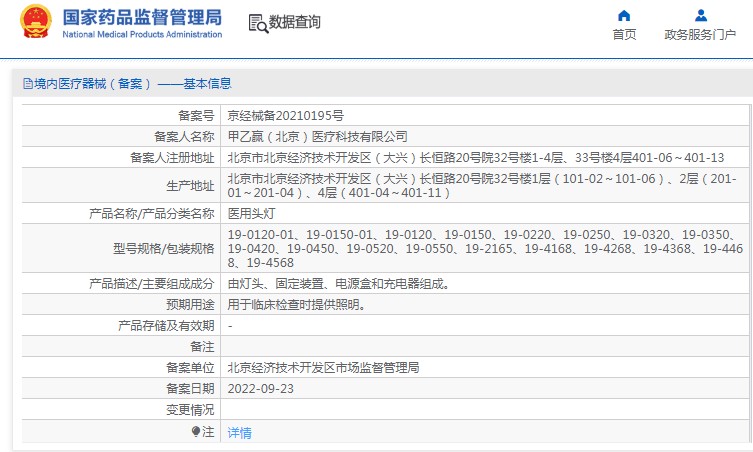The height and width of the screenshot is (452, 753).
Task: Go to 首页 via its text label
Action: [624, 35]
